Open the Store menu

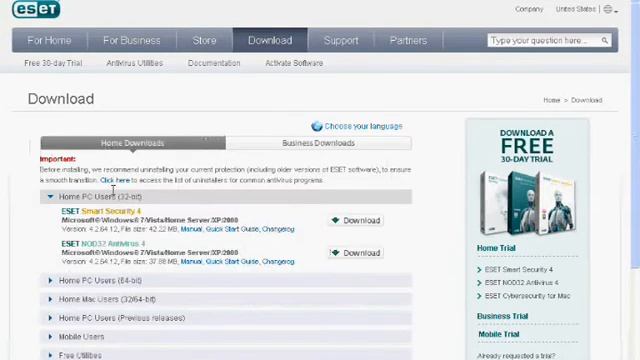click(204, 40)
